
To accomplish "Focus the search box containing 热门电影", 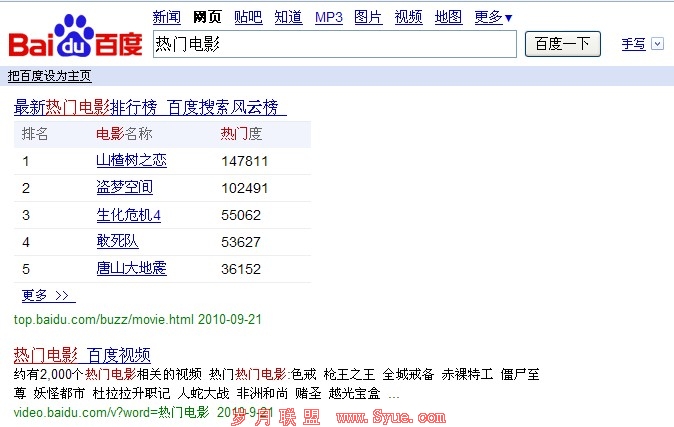I will 335,44.
